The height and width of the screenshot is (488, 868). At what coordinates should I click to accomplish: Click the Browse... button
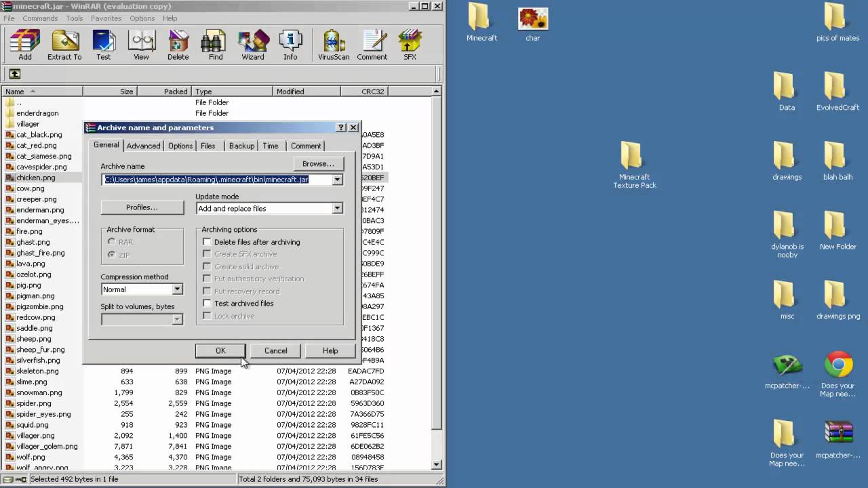point(318,163)
